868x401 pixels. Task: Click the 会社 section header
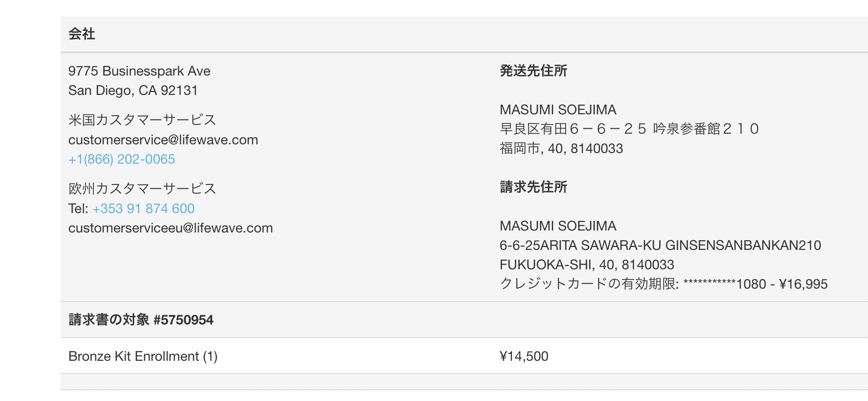(82, 34)
